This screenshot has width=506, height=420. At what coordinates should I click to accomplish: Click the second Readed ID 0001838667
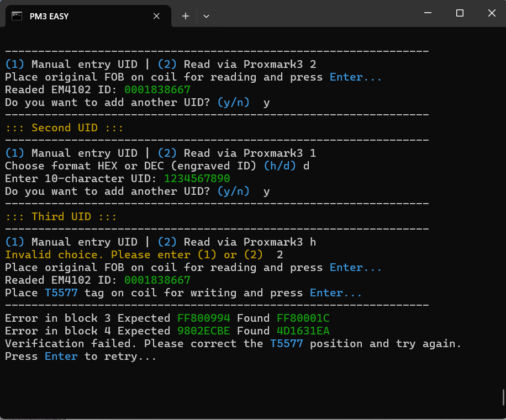point(157,280)
